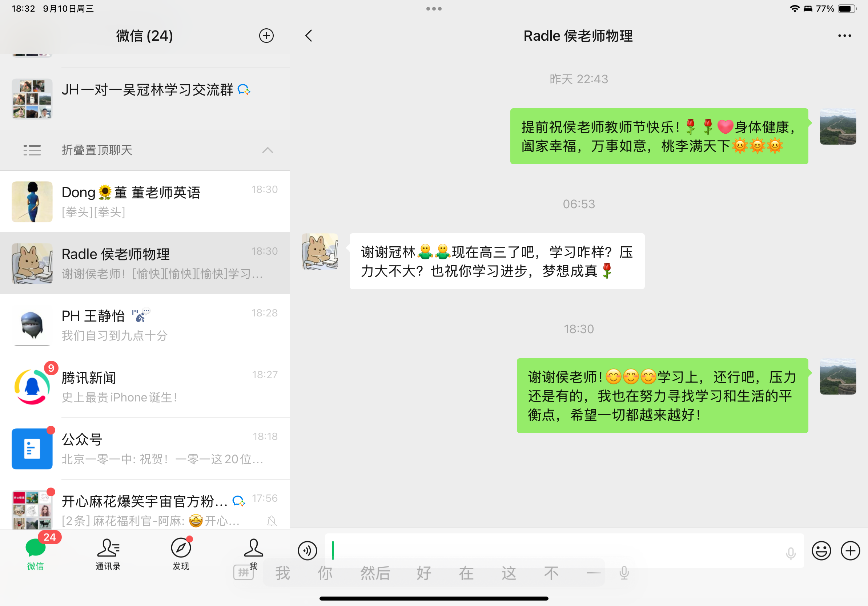Tap the list icon beside 折叠置顶聊天
This screenshot has width=868, height=606.
click(32, 150)
